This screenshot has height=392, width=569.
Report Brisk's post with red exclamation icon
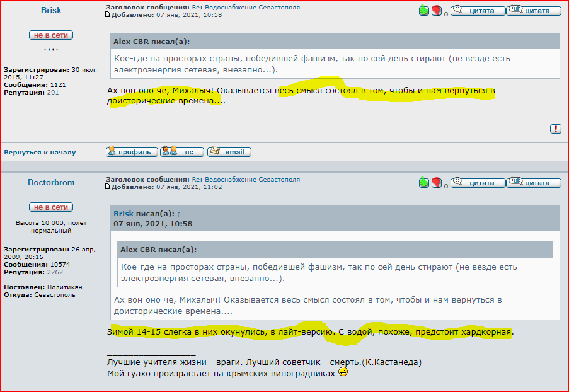tap(556, 129)
